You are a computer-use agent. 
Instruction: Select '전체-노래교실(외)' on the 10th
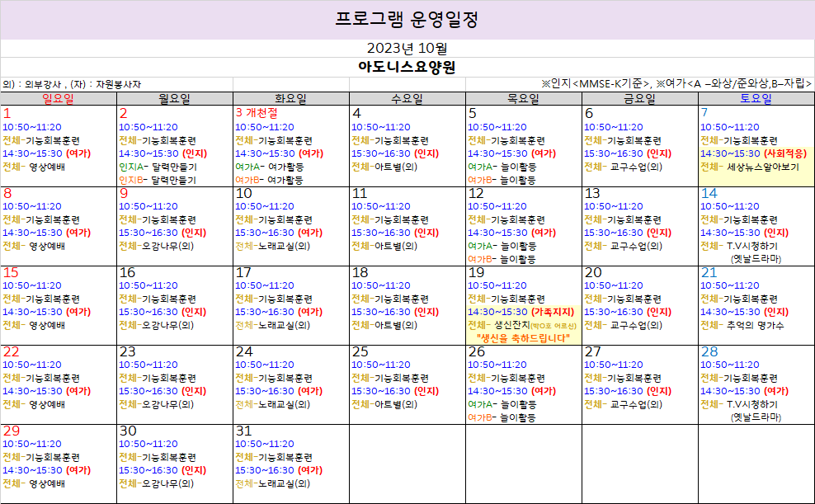point(273,247)
